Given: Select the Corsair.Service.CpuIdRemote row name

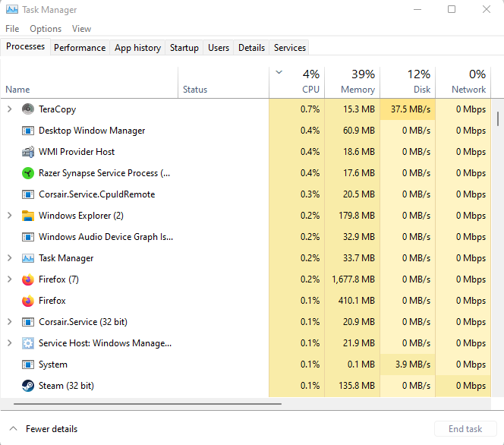Looking at the screenshot, I should pyautogui.click(x=96, y=194).
